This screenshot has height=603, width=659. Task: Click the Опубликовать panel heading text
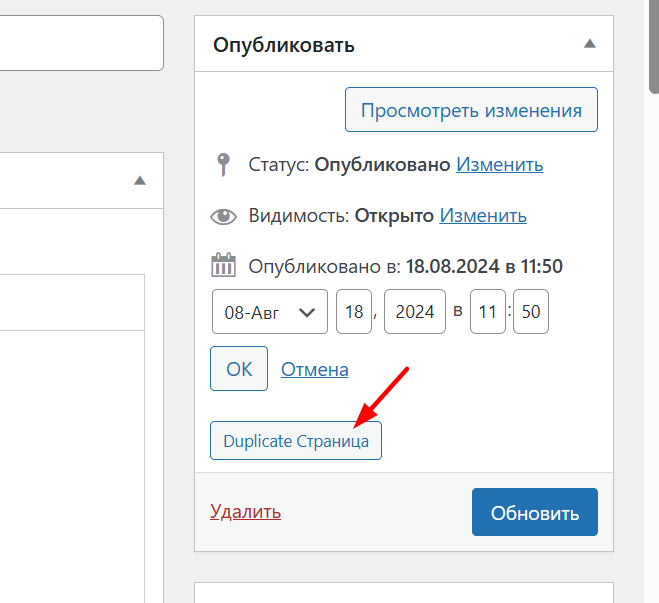pos(284,45)
